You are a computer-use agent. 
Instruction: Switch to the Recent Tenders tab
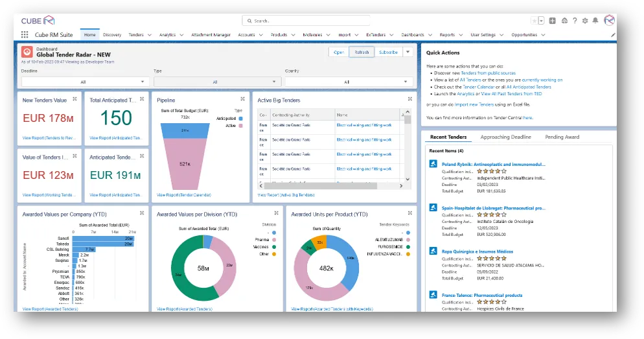click(448, 137)
